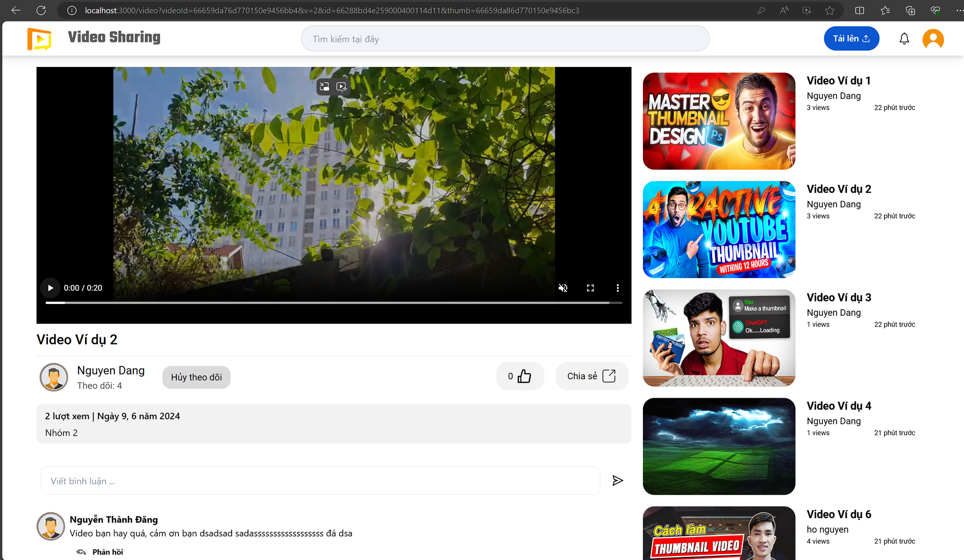Screen dimensions: 964x560
Task: Enter fullscreen mode on the video player
Action: coord(590,288)
